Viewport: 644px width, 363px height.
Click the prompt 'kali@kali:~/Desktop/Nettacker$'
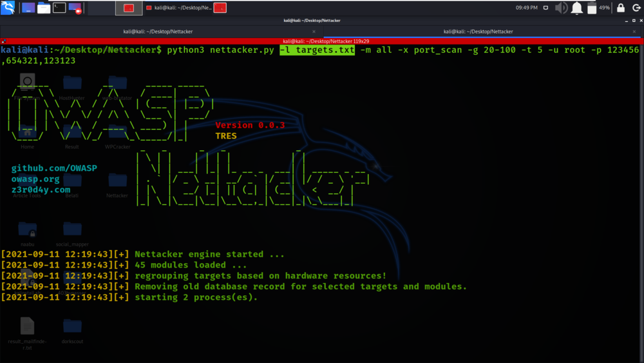(81, 50)
